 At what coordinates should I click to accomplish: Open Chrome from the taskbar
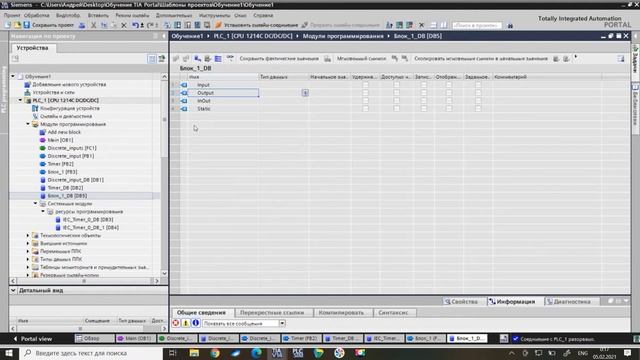coord(215,353)
